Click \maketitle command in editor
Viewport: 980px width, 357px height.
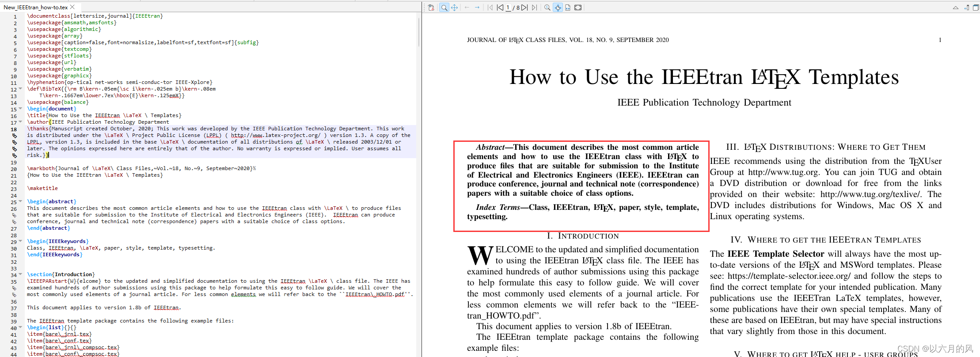coord(42,188)
